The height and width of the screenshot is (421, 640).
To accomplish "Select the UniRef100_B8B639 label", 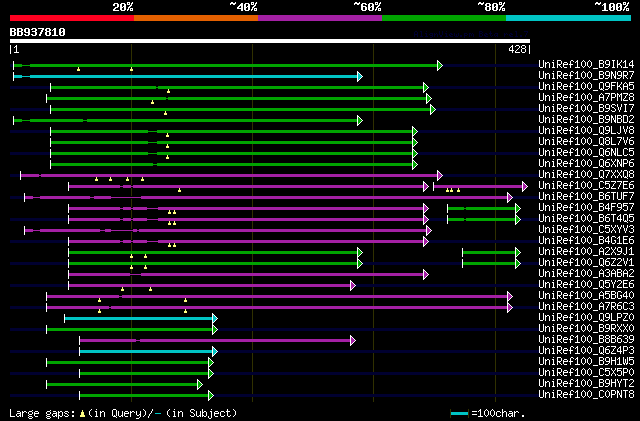I will point(586,340).
